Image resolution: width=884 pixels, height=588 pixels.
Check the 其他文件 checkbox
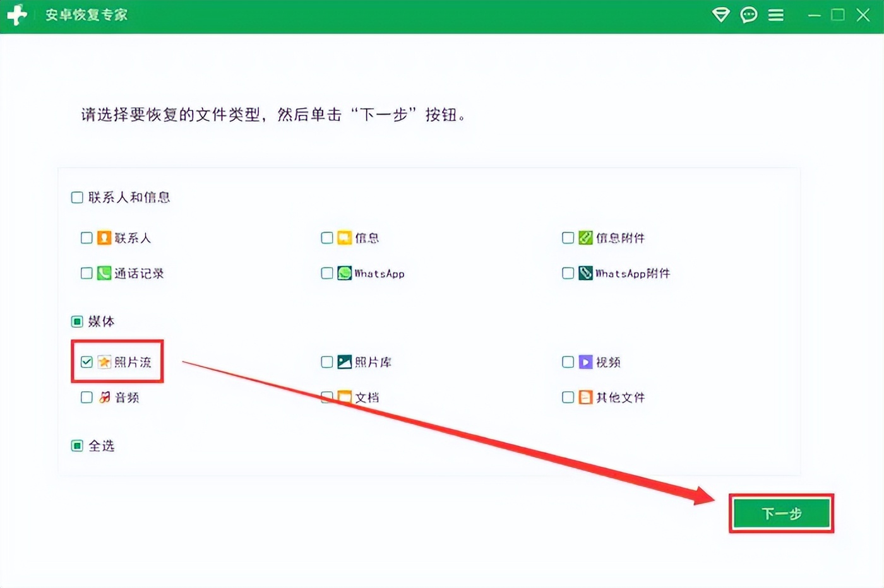coord(568,397)
